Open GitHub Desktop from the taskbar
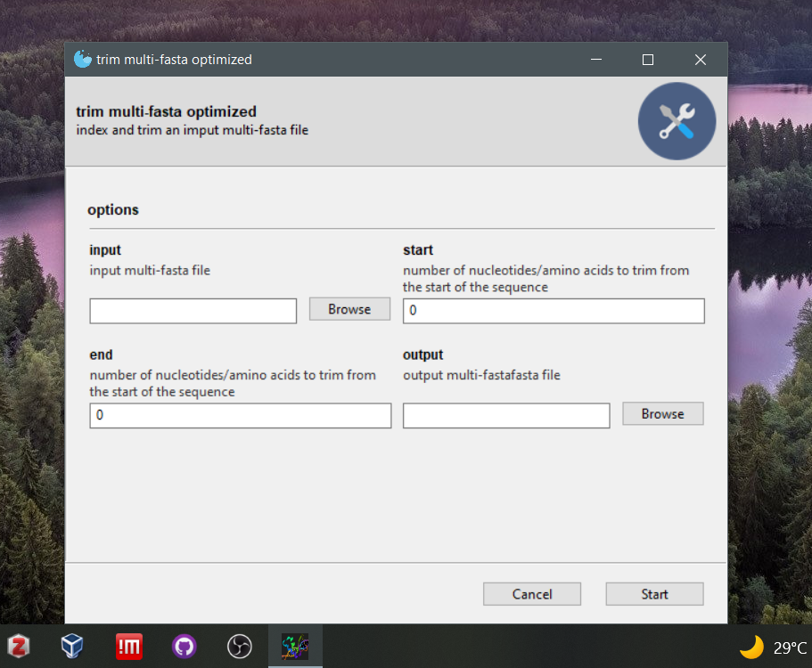 tap(185, 646)
